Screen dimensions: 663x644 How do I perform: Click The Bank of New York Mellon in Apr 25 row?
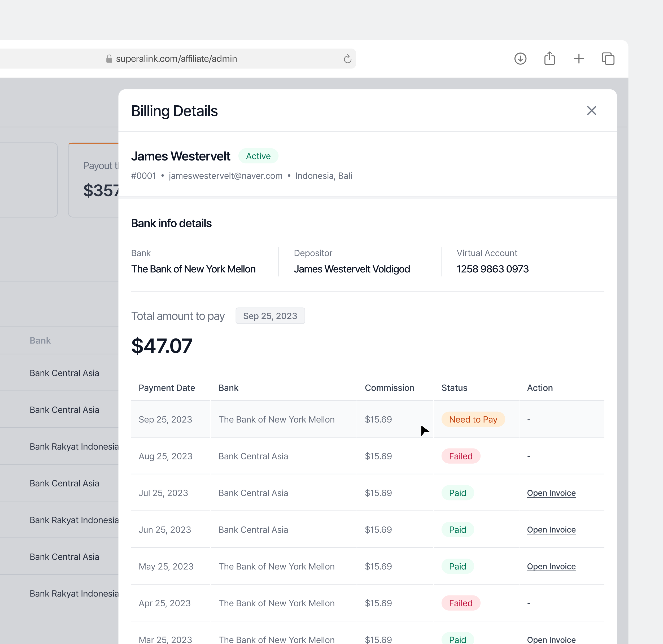tap(276, 603)
